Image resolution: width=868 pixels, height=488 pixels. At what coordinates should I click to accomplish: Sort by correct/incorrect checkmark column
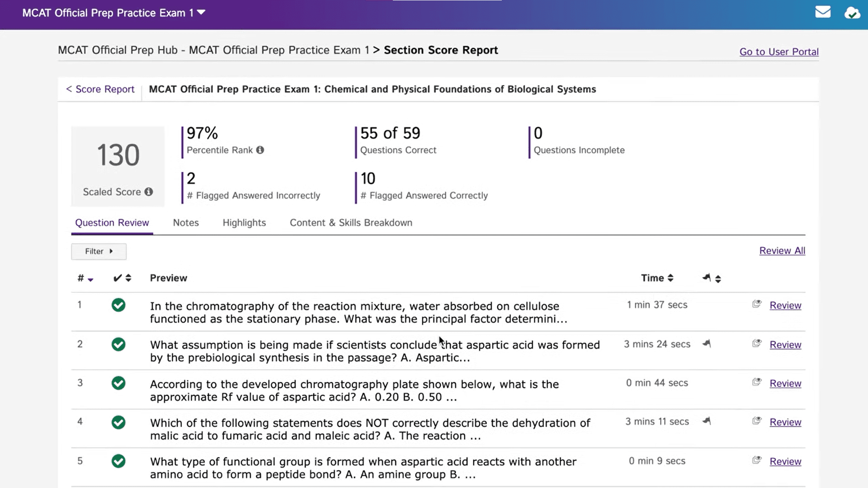coord(122,278)
